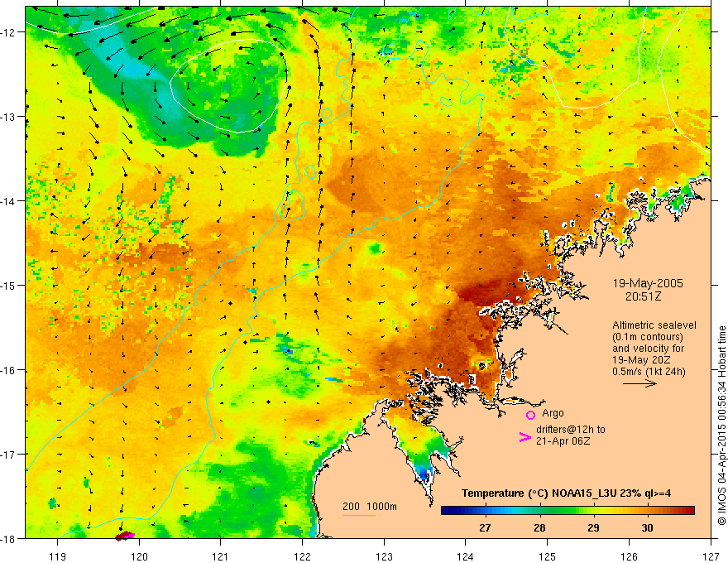Viewport: 728px width, 563px height.
Task: Click the -16 latitude axis label
Action: [x=9, y=370]
